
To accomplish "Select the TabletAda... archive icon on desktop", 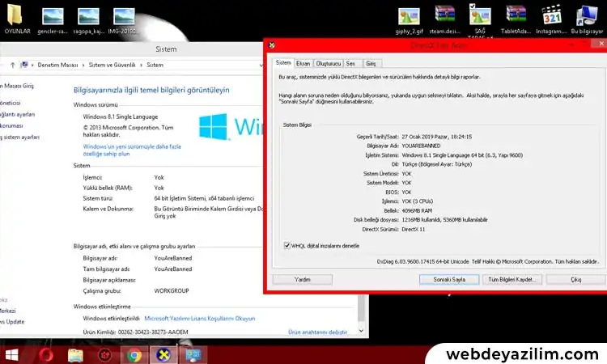I will coord(516,19).
